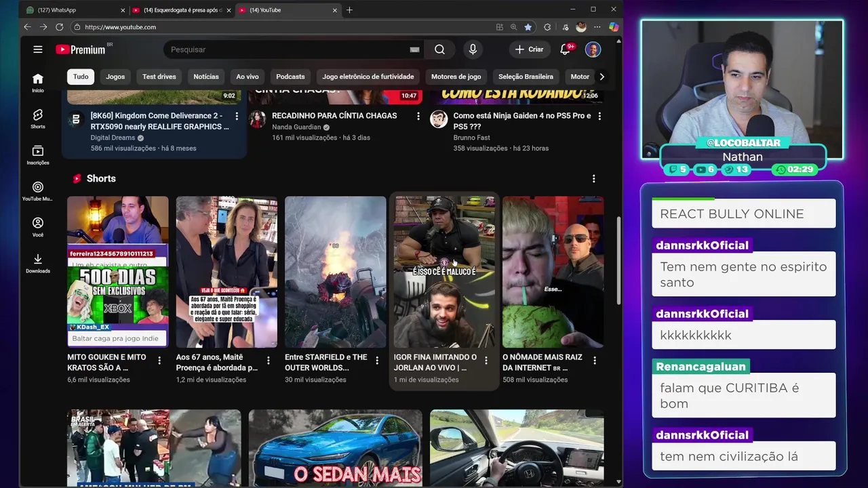Open YouTube Music in the sidebar

[38, 191]
